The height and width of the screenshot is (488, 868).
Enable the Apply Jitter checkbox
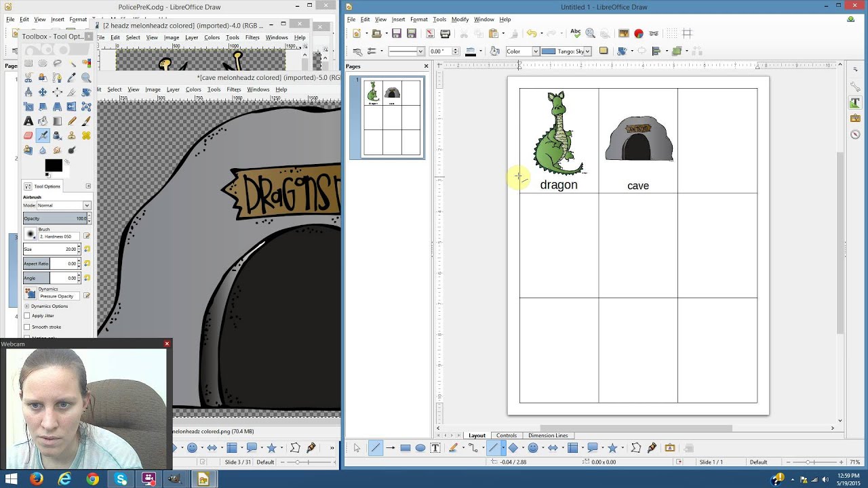click(27, 316)
